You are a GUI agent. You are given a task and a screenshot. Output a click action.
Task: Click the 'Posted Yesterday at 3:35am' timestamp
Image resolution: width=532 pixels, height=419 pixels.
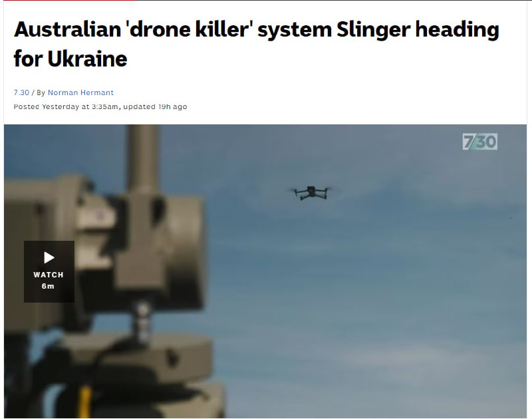point(66,106)
